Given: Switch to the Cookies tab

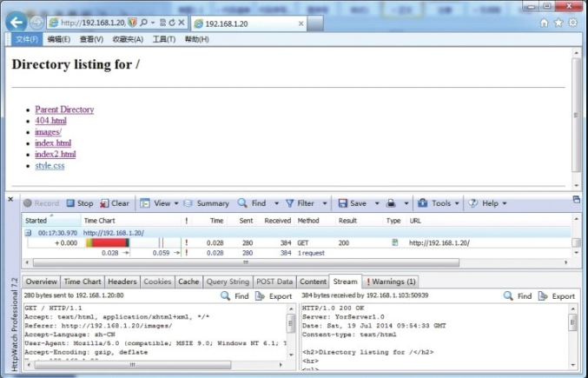Looking at the screenshot, I should click(x=157, y=282).
